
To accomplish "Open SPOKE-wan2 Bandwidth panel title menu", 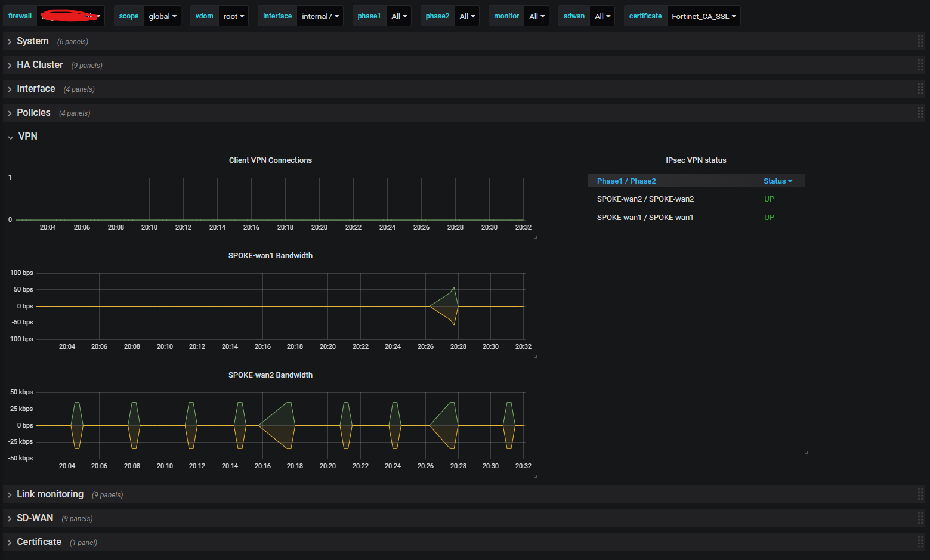I will (270, 375).
